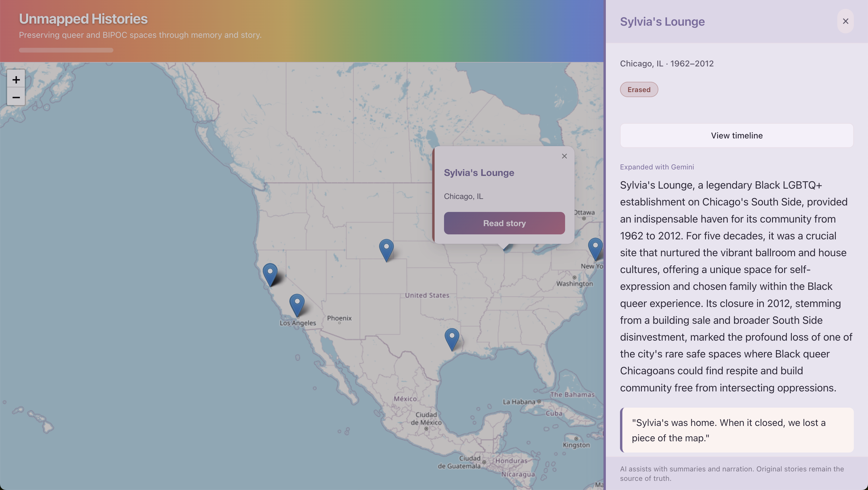Click the Sylvia's was home quote block
The width and height of the screenshot is (868, 490).
pyautogui.click(x=737, y=430)
